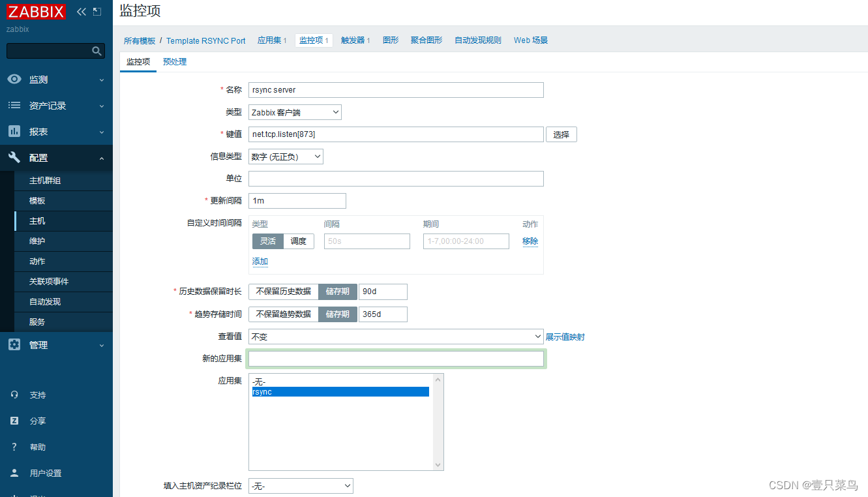This screenshot has width=868, height=497.
Task: Click the 资产记录 list icon
Action: coord(14,105)
